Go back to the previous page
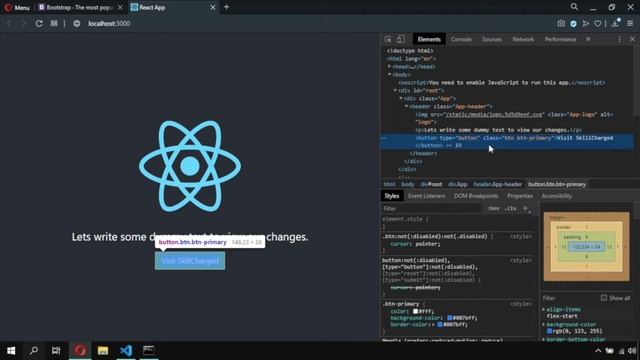The height and width of the screenshot is (360, 640). point(9,24)
